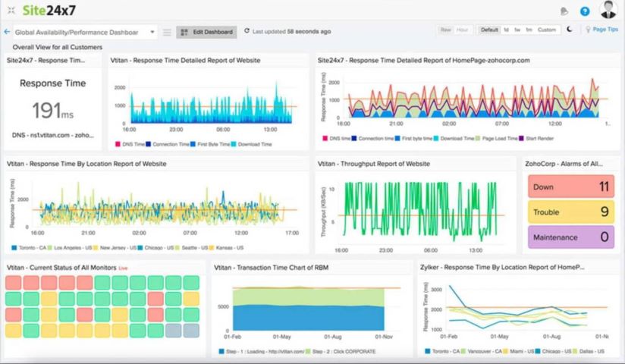The image size is (625, 364).
Task: Toggle Kansas - US location legend
Action: (x=226, y=248)
